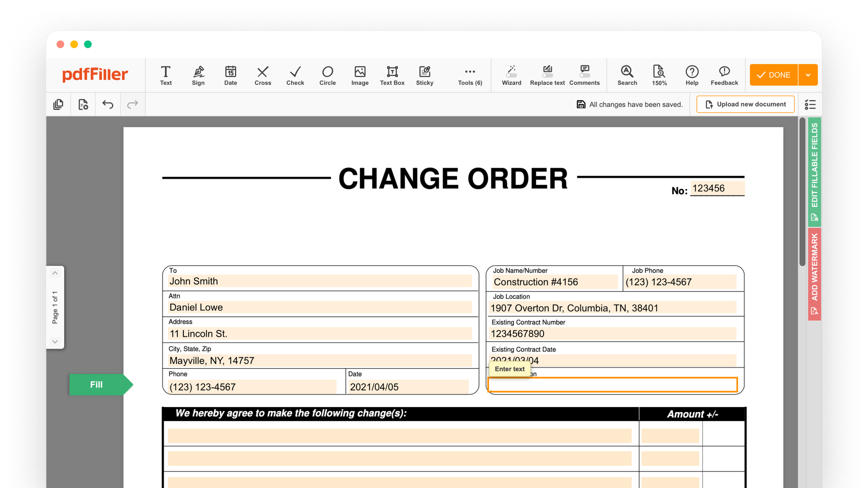Pick the Circle tool
The width and height of the screenshot is (868, 488).
327,75
